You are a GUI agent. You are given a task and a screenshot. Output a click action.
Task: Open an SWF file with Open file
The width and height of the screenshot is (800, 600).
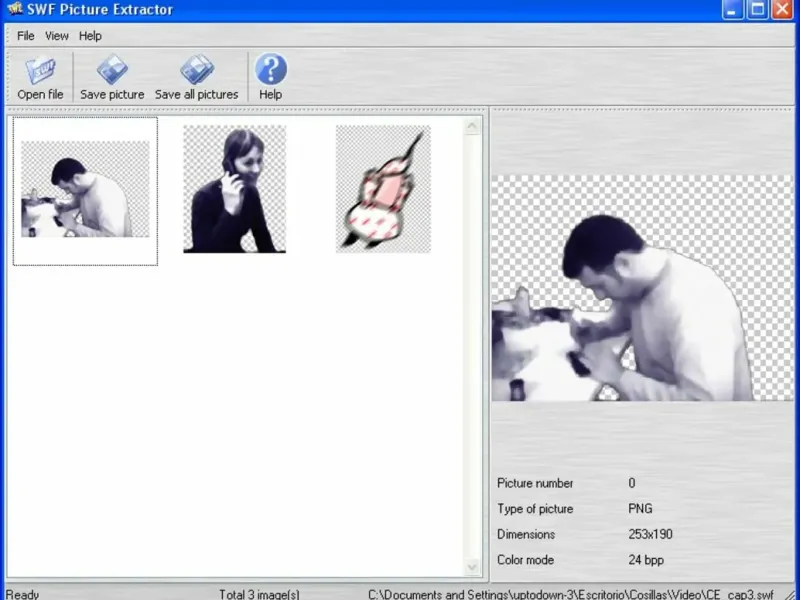40,78
